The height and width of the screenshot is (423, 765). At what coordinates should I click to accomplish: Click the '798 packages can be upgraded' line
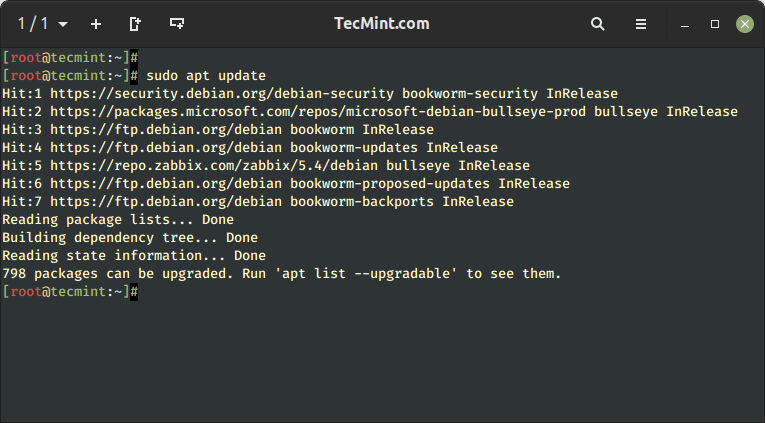[x=282, y=274]
